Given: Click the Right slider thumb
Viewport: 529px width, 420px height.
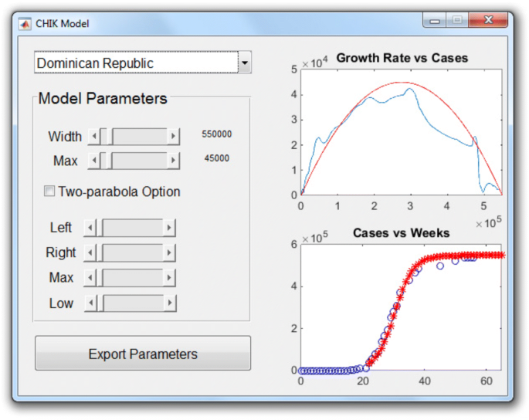Looking at the screenshot, I should click(100, 252).
